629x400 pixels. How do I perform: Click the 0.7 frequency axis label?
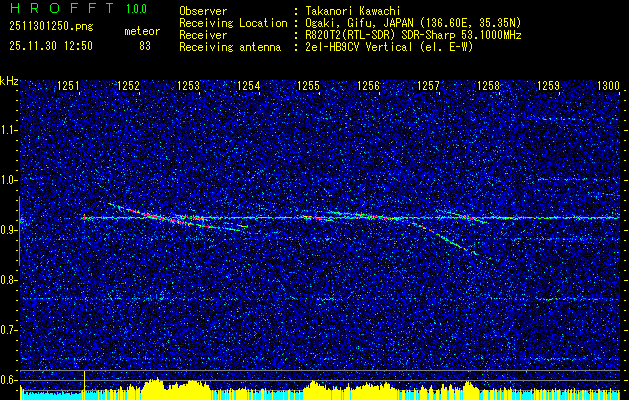pyautogui.click(x=9, y=330)
